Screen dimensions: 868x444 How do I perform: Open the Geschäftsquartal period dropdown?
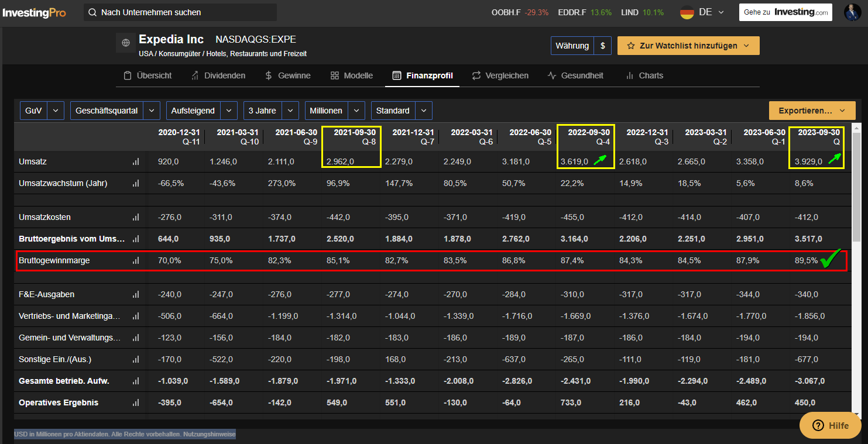151,111
